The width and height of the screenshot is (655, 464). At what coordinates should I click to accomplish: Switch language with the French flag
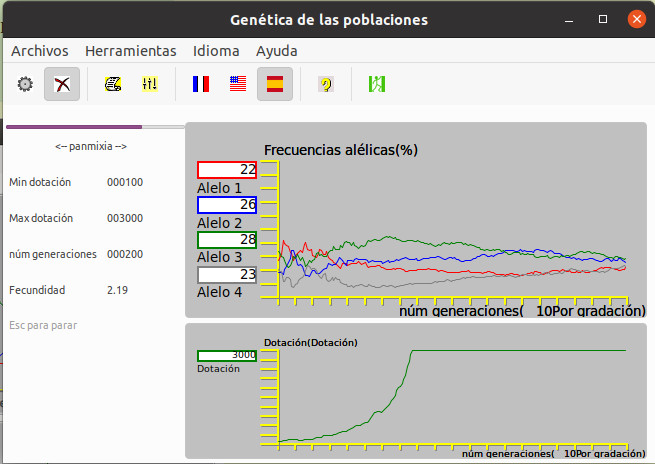[x=201, y=85]
